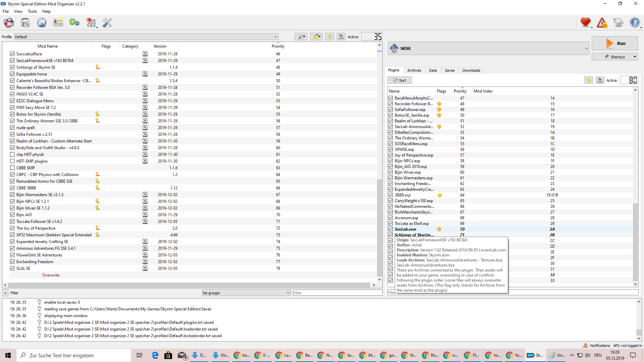Open the Notifications warning triangle icon
This screenshot has height=362, width=644.
[x=602, y=22]
